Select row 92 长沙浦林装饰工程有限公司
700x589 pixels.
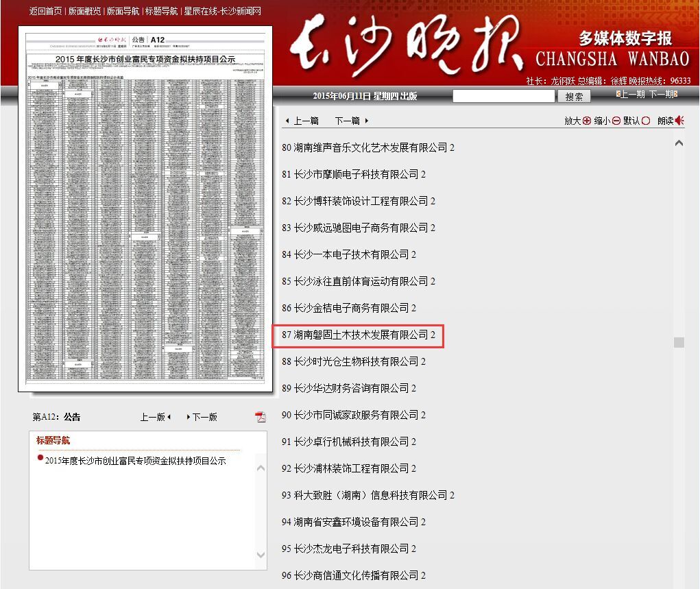click(x=349, y=468)
